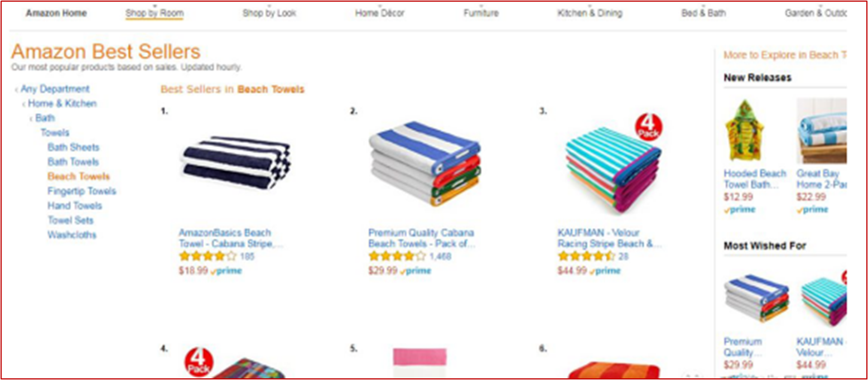The height and width of the screenshot is (380, 868).
Task: Select Kitchen & Dining in the top navigation
Action: point(590,13)
